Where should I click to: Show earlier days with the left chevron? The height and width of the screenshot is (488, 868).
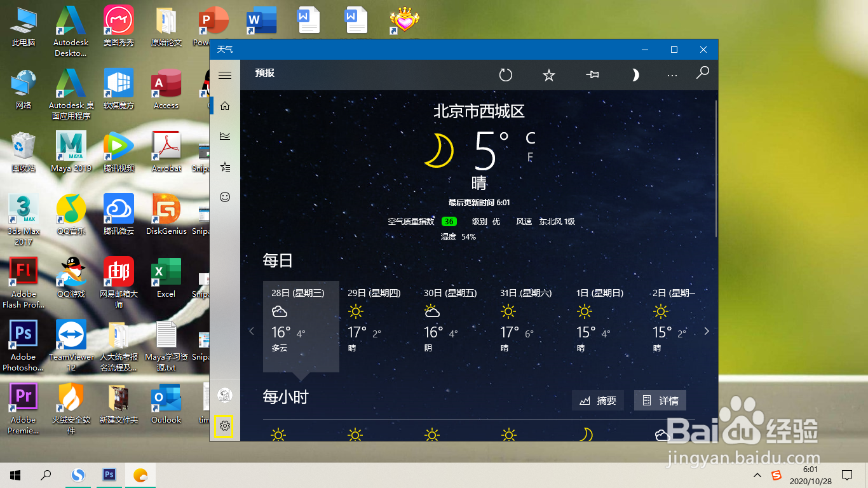point(252,331)
